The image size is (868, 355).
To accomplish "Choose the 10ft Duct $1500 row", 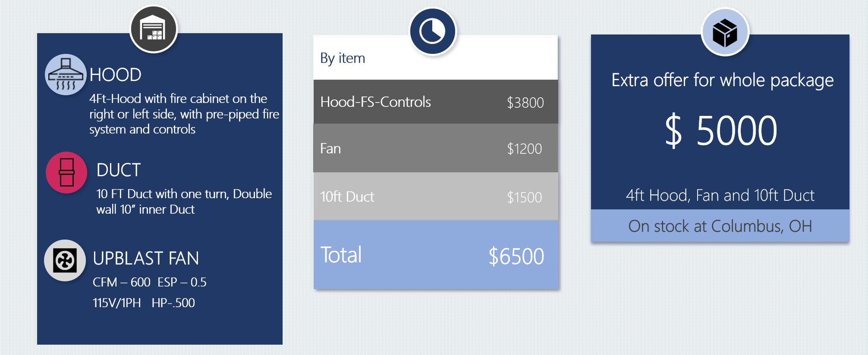I will pyautogui.click(x=436, y=196).
